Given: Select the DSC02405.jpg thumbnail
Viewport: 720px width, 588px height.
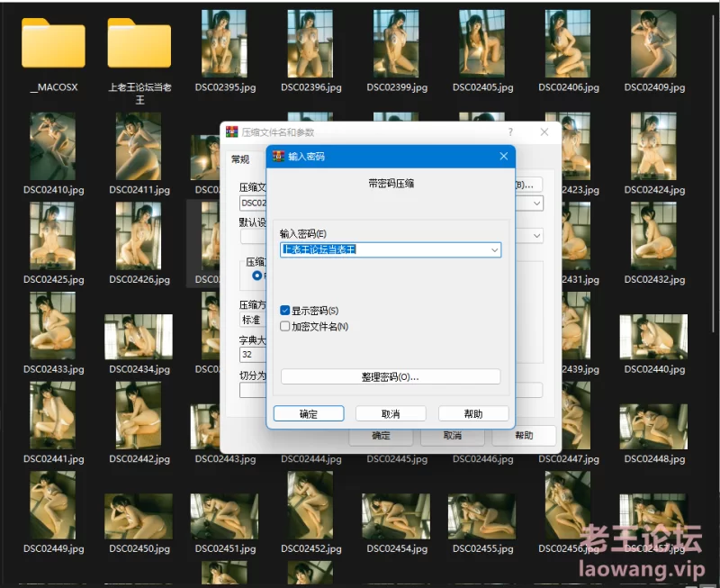Looking at the screenshot, I should (x=482, y=43).
